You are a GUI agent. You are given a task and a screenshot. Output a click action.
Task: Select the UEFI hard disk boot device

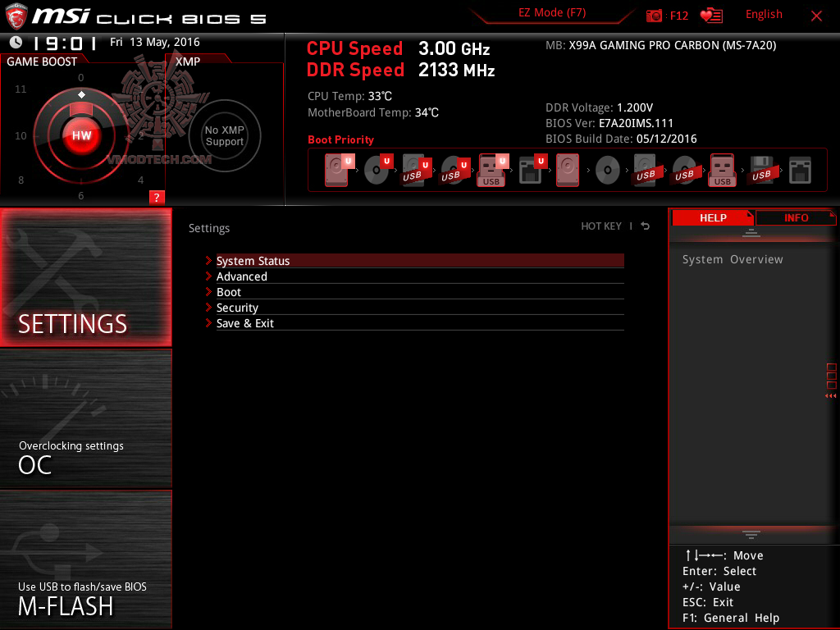[x=338, y=170]
